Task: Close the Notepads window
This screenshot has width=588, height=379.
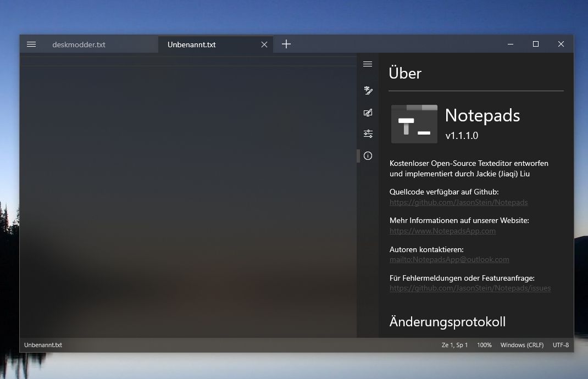Action: click(561, 44)
